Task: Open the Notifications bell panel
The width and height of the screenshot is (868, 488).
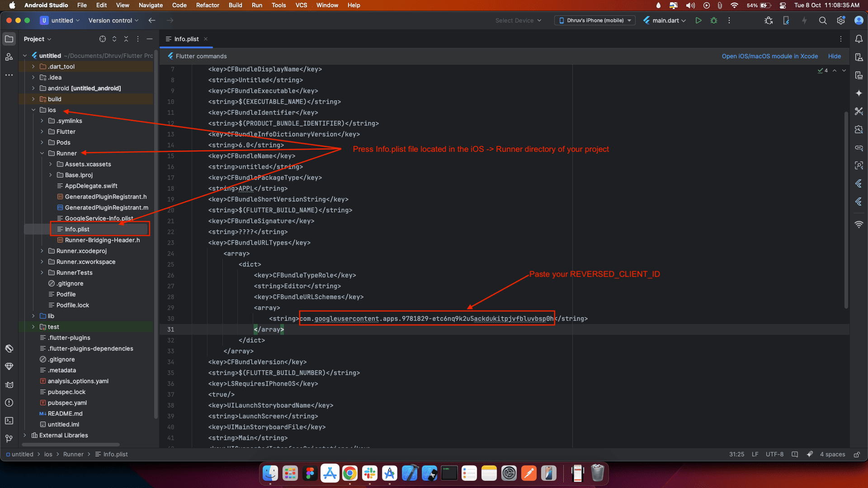Action: click(859, 39)
